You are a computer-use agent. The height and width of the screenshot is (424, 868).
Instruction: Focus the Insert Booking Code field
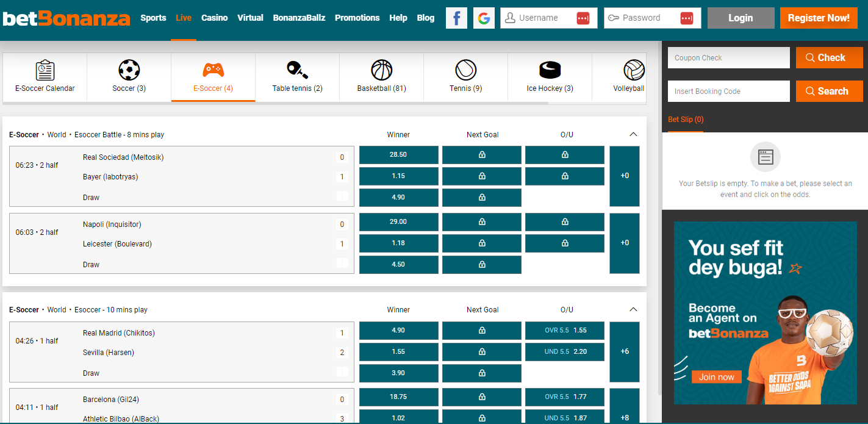coord(728,92)
